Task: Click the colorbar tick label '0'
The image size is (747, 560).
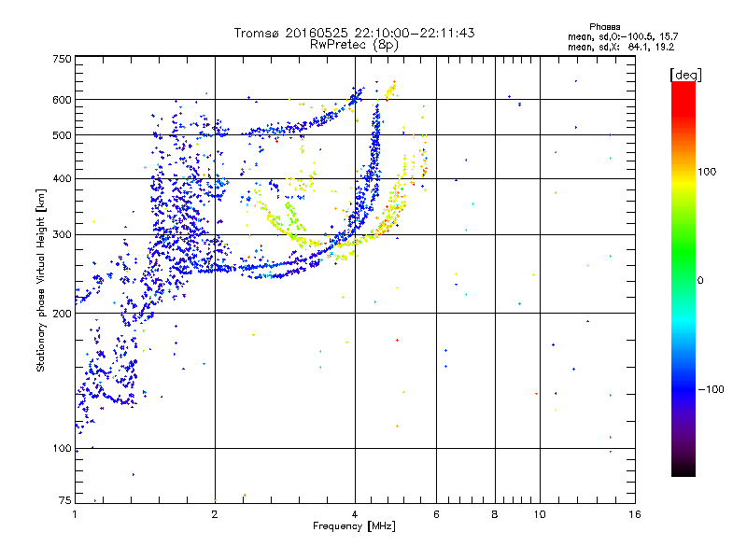Action: click(x=700, y=281)
